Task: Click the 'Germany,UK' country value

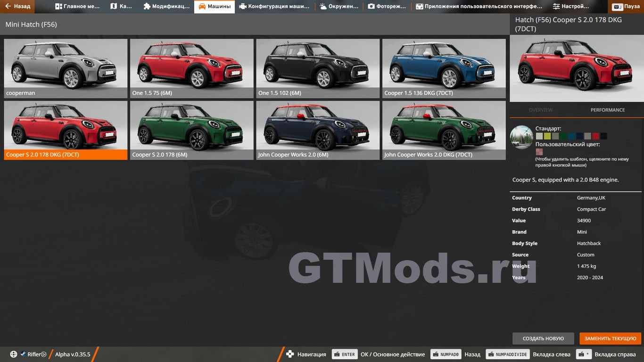Action: 591,198
